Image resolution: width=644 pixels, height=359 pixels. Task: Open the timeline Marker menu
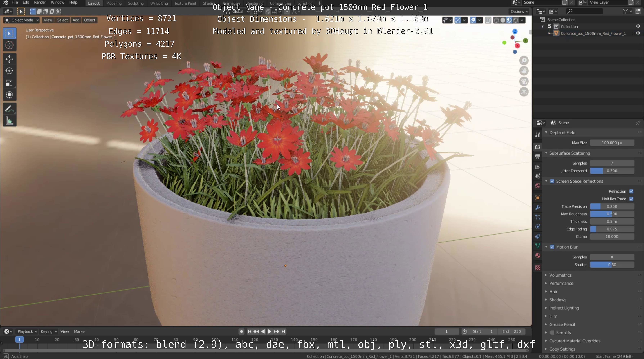pyautogui.click(x=80, y=331)
